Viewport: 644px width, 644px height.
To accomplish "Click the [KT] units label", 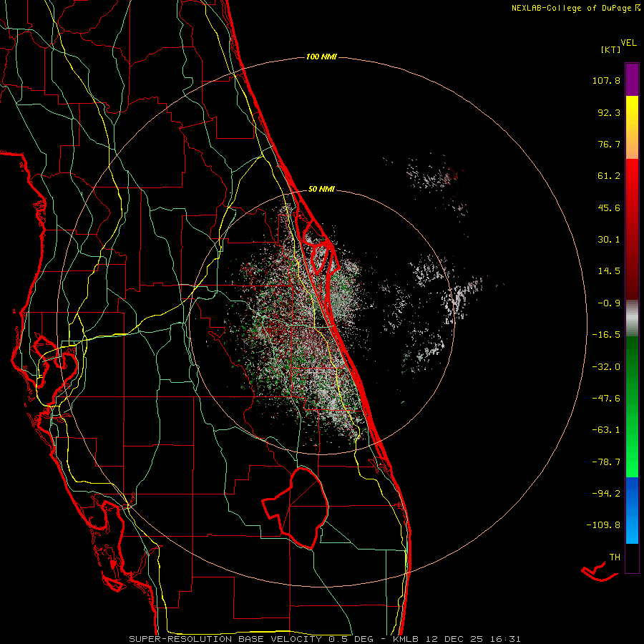I will coord(611,49).
